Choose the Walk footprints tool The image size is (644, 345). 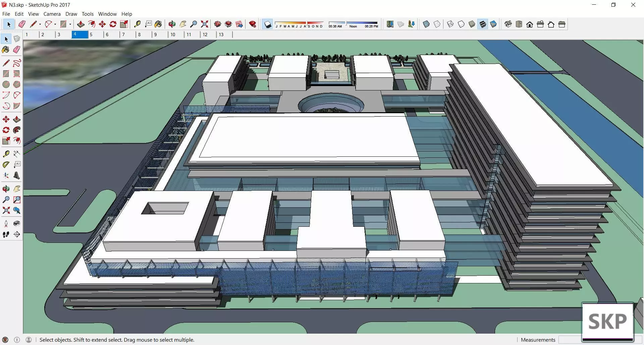click(x=6, y=234)
